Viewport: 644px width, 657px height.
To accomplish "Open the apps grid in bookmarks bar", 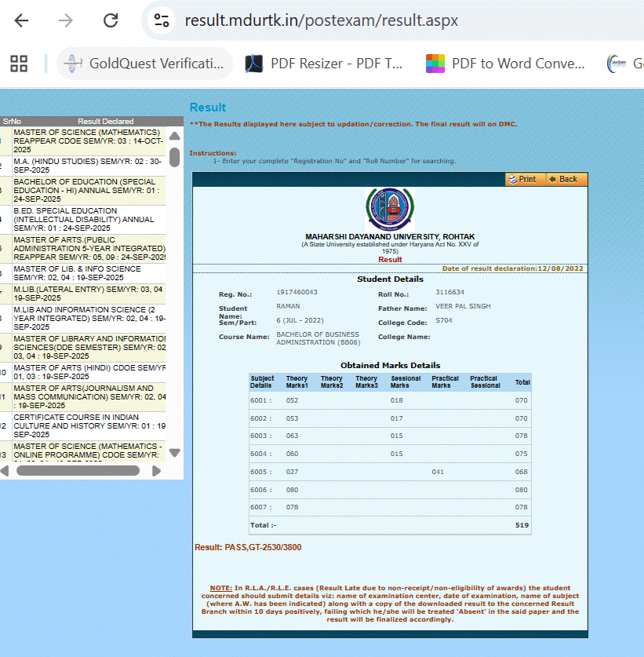I will click(x=19, y=64).
